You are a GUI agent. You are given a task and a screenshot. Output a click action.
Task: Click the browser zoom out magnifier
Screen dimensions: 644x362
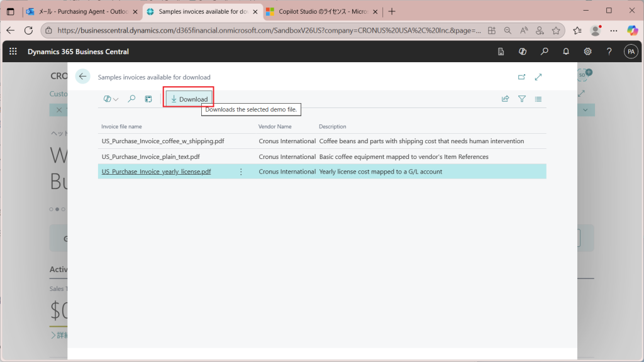point(508,30)
